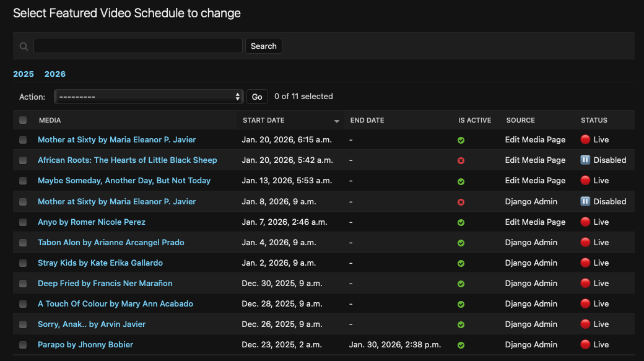Toggle the select-all checkbox in header
This screenshot has width=644, height=361.
click(23, 120)
